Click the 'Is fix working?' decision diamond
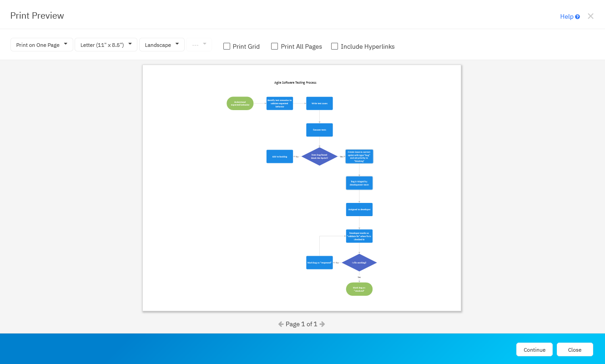 359,263
